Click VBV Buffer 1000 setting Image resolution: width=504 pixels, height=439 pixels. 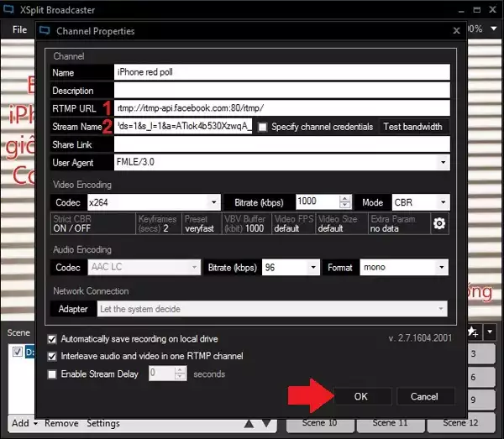pos(246,223)
